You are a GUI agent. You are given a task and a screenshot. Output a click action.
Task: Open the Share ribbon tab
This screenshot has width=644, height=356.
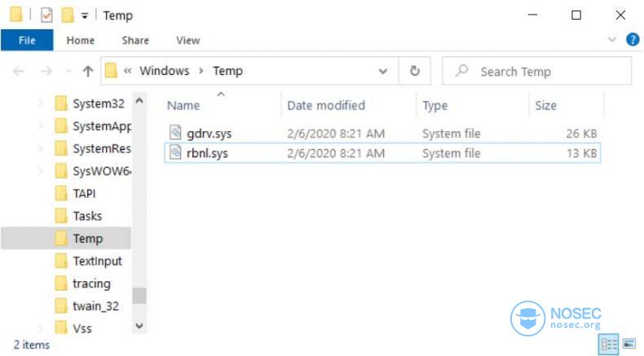[135, 40]
